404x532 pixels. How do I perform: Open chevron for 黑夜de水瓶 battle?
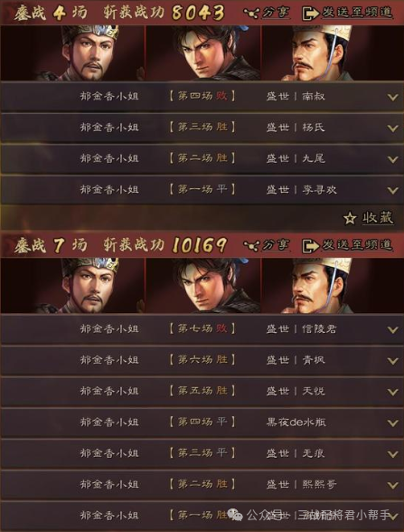point(393,423)
